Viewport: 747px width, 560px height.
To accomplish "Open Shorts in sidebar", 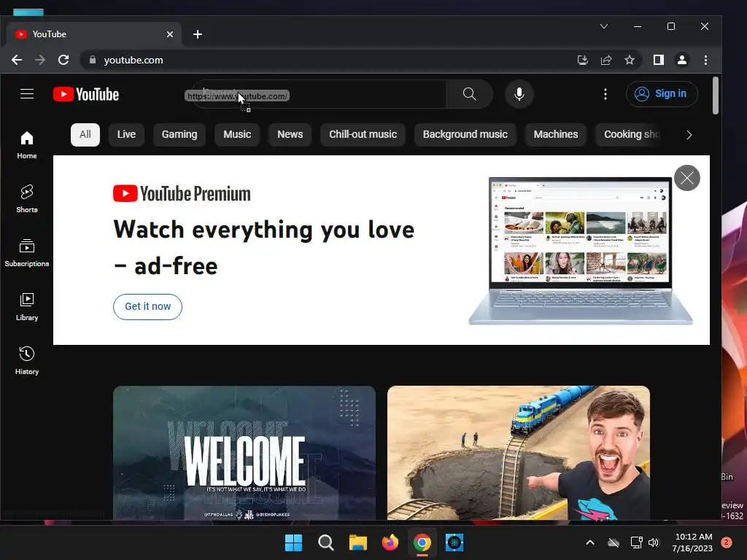I will tap(27, 199).
